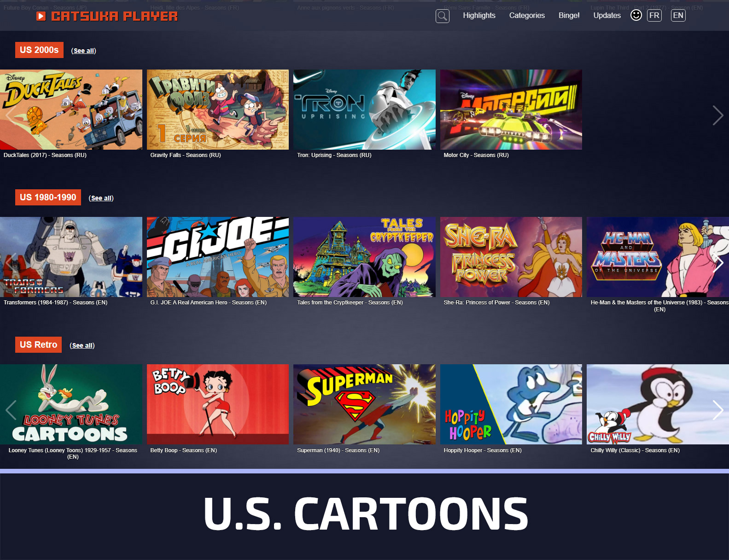Viewport: 729px width, 560px height.
Task: Open the He-Man Masters of the Universe thumbnail
Action: 658,257
